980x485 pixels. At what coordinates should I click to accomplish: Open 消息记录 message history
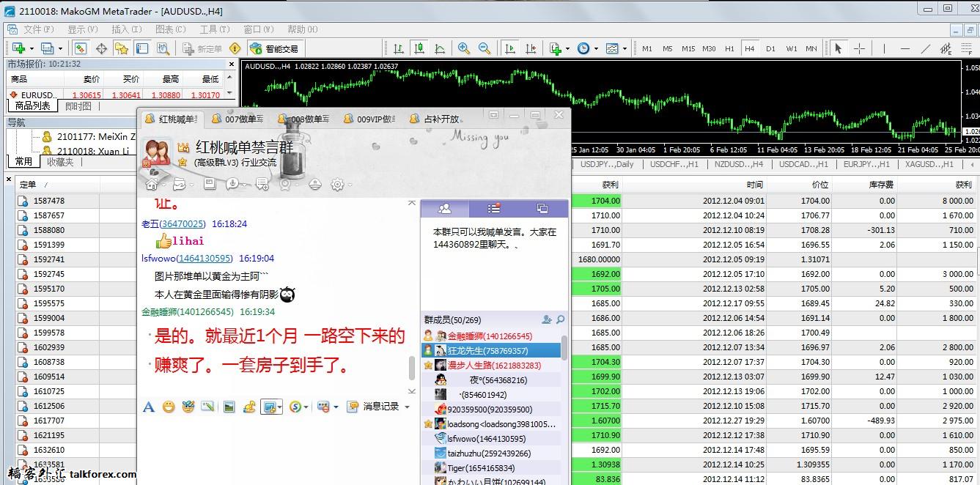374,407
